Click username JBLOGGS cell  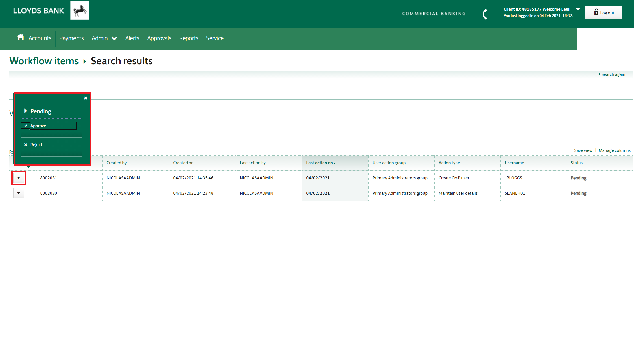click(x=513, y=178)
